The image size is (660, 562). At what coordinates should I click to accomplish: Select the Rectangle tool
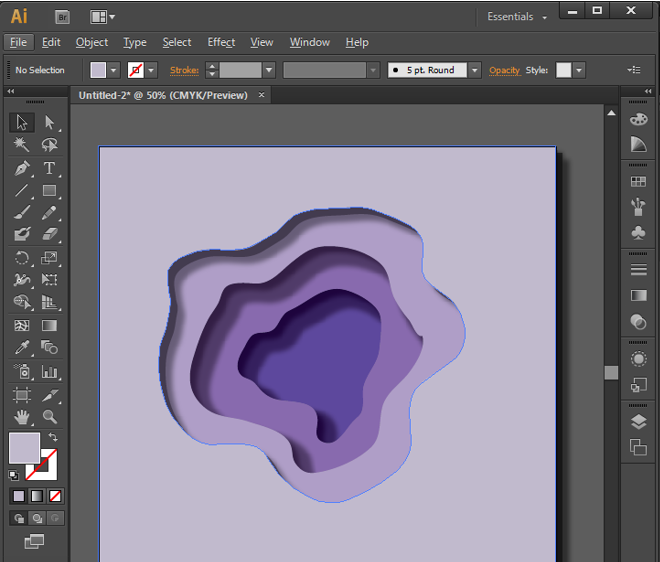coord(50,191)
